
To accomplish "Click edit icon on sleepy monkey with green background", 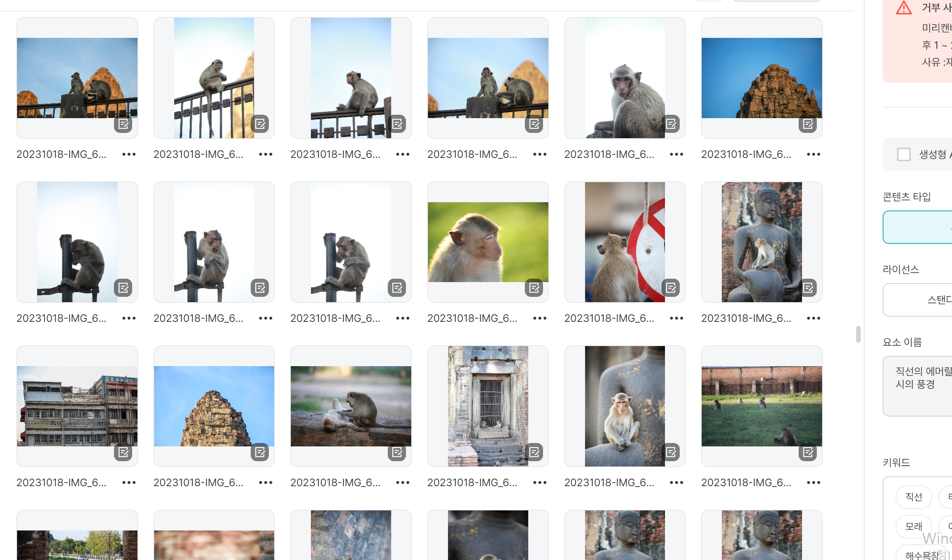I will (x=534, y=288).
